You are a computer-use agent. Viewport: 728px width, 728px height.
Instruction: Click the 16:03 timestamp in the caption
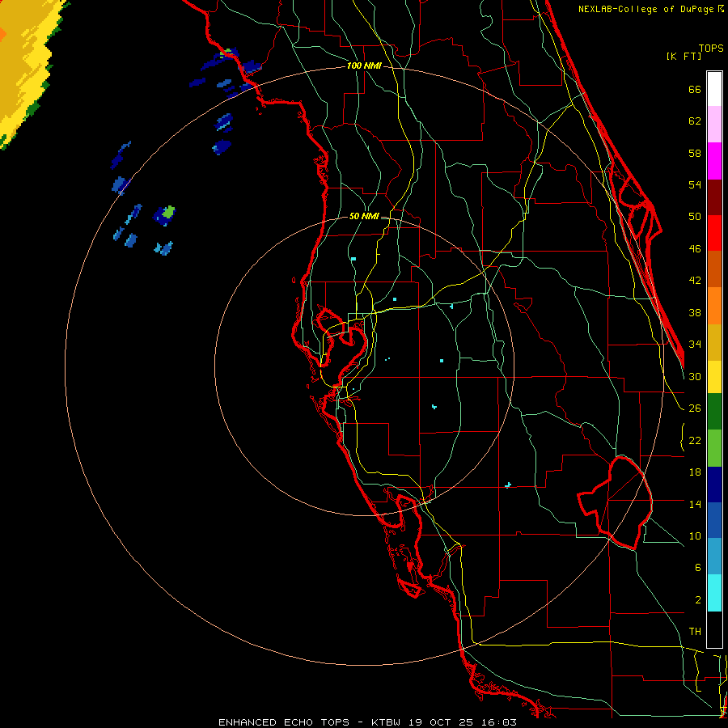coord(498,722)
